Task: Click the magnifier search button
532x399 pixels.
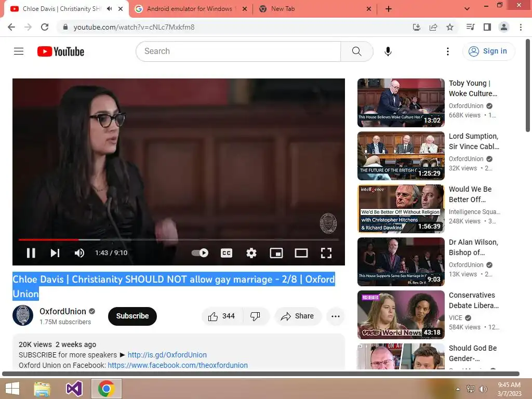Action: (x=356, y=51)
